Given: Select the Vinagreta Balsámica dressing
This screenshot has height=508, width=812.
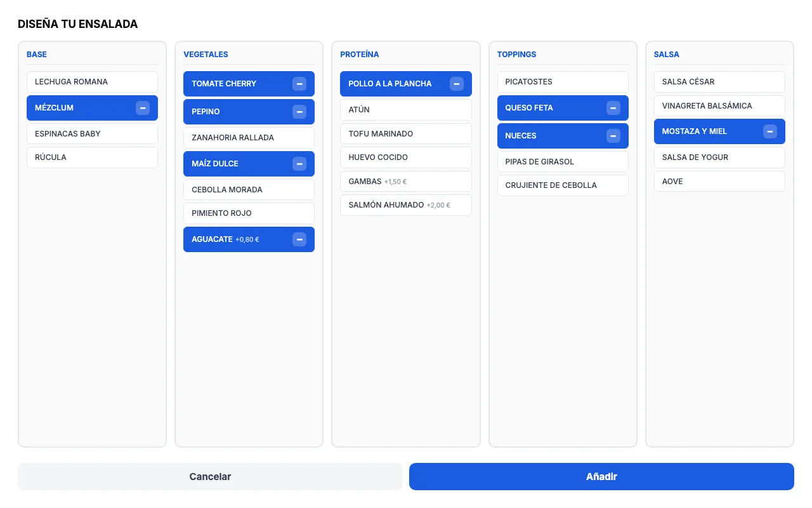Looking at the screenshot, I should (719, 106).
